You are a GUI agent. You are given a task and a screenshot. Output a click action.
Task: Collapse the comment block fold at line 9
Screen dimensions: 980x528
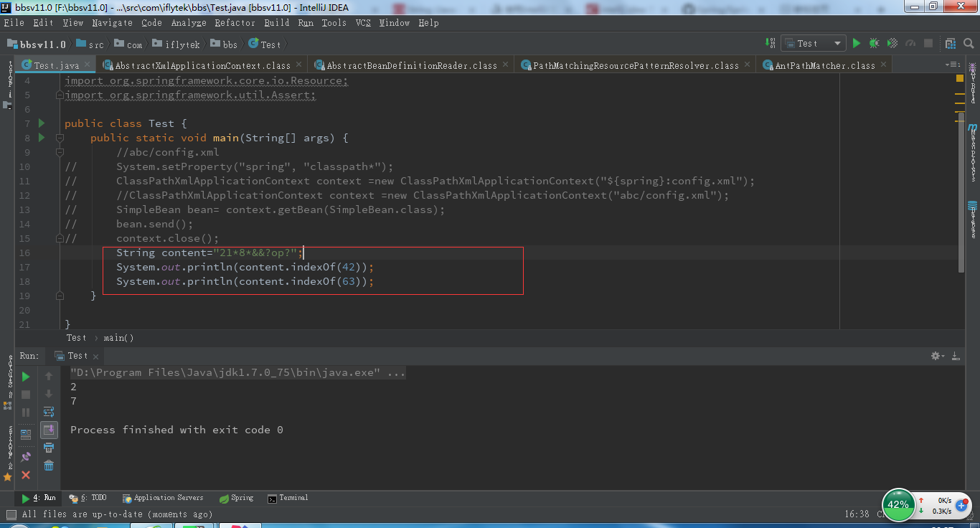click(60, 152)
